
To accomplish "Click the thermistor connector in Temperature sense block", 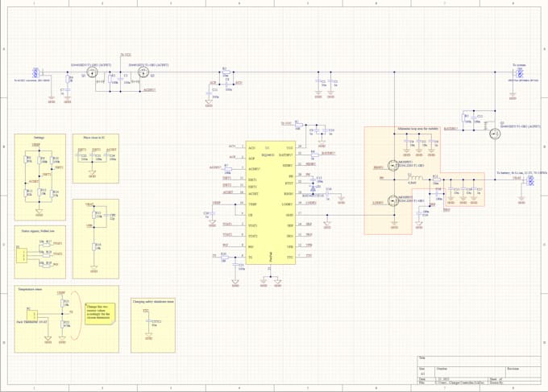I will click(x=32, y=314).
